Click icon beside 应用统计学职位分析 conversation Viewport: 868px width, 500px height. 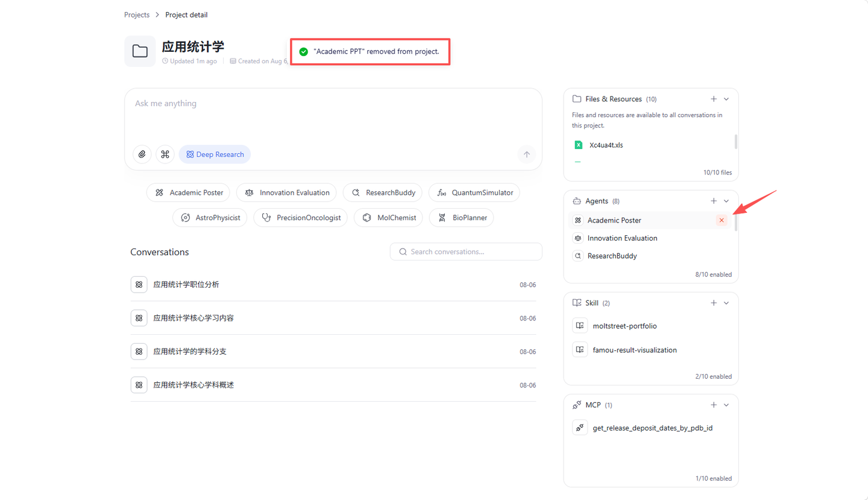pyautogui.click(x=139, y=285)
